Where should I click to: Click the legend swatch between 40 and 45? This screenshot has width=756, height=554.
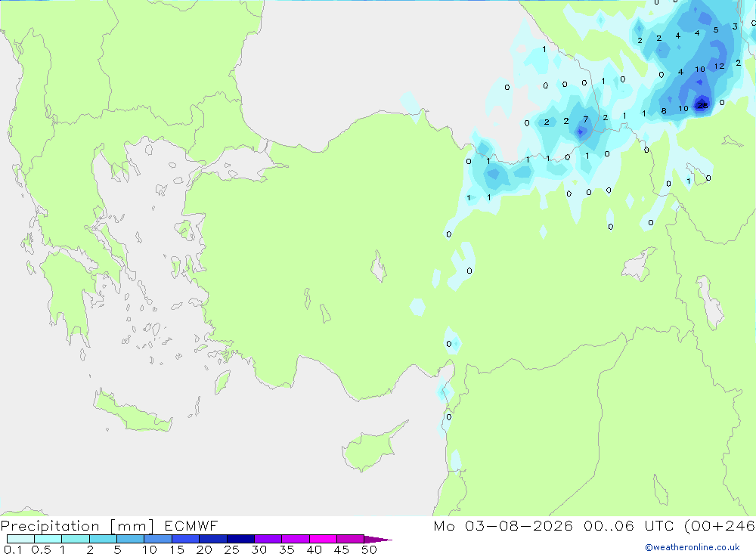[x=323, y=539]
